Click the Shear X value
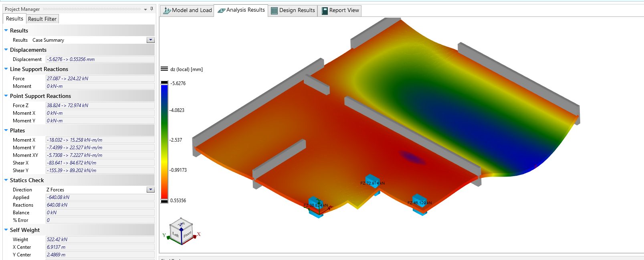The height and width of the screenshot is (260, 644). pyautogui.click(x=100, y=163)
